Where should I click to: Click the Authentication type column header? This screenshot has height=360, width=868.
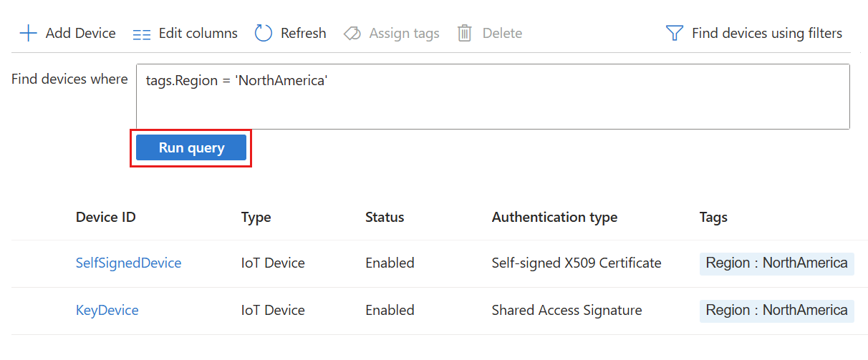(554, 217)
